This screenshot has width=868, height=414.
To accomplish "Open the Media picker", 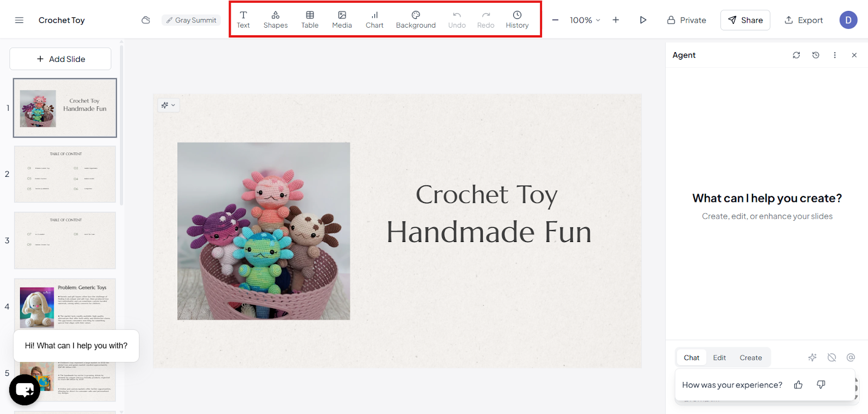I will tap(342, 20).
